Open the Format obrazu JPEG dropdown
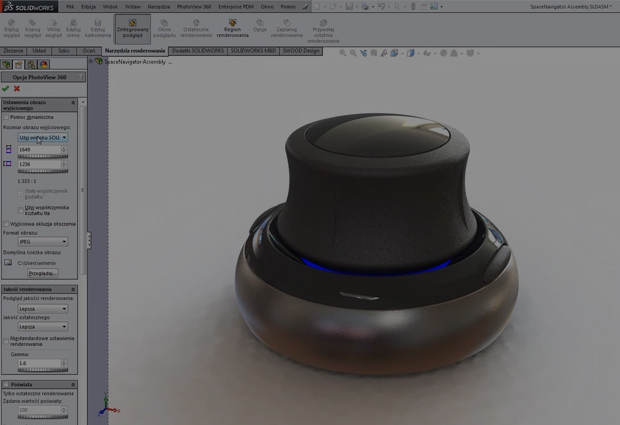Viewport: 620px width, 425px height. (42, 241)
